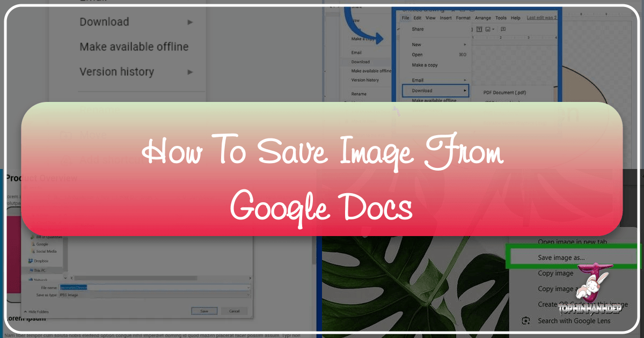Image resolution: width=644 pixels, height=338 pixels.
Task: Click the insert image icon in the toolbar
Action: (x=488, y=28)
